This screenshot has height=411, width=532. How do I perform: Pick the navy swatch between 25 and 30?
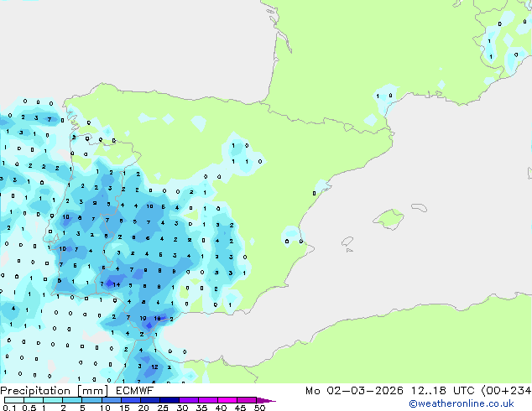[169, 400]
